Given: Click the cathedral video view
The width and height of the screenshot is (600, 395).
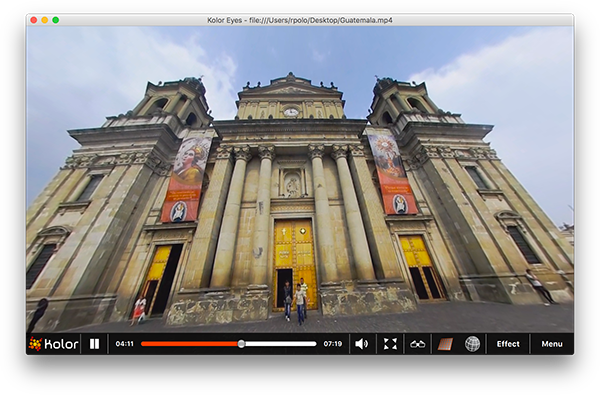Looking at the screenshot, I should (x=300, y=179).
